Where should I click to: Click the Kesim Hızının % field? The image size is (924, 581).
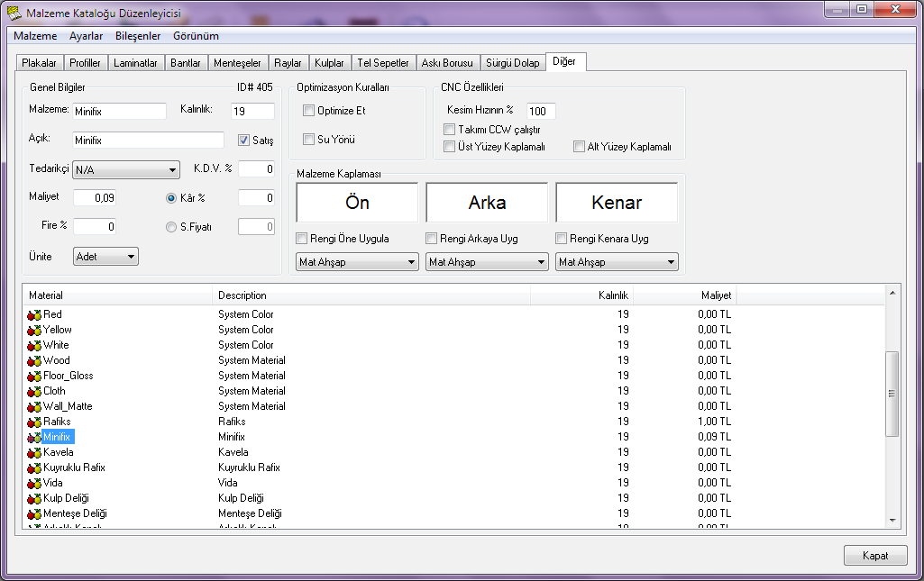pyautogui.click(x=541, y=112)
